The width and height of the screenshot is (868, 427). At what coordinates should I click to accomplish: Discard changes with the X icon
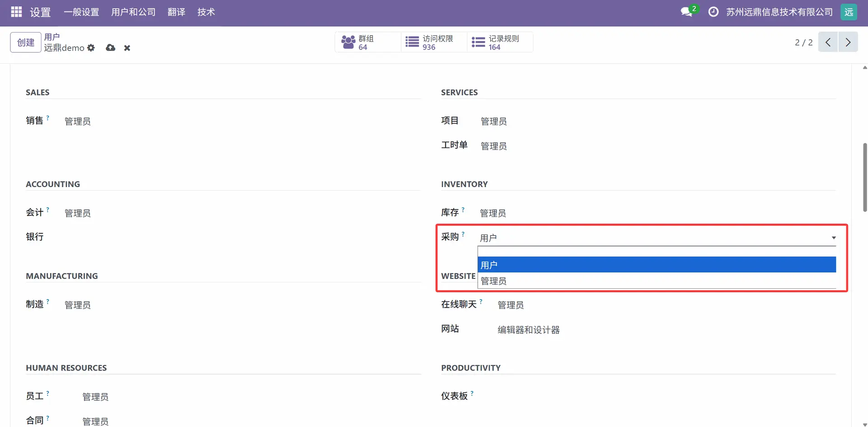(127, 48)
